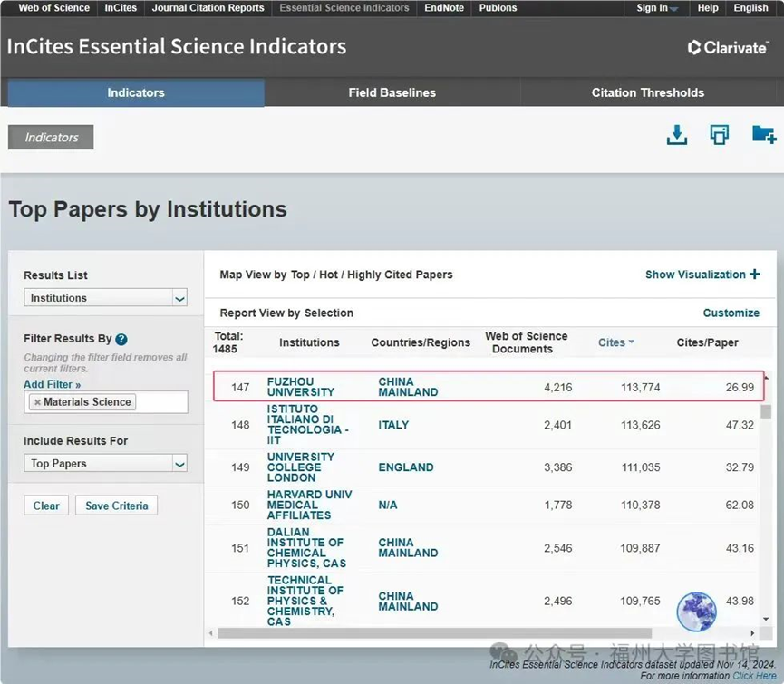
Task: Click the Clear button
Action: 46,506
